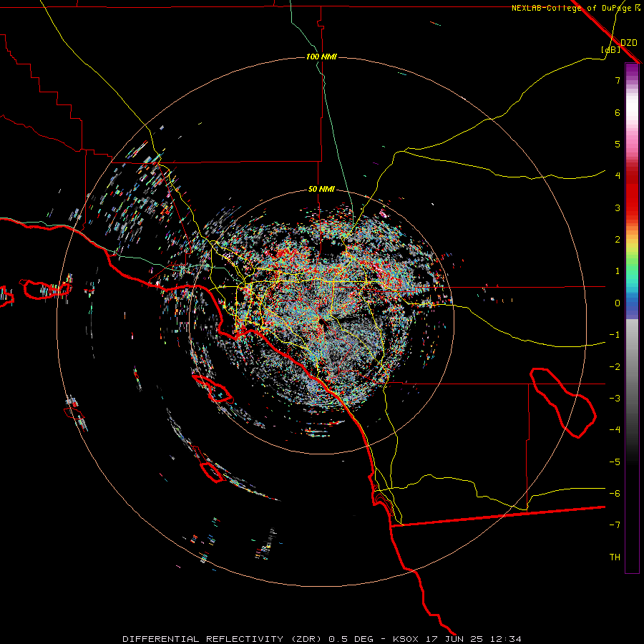Click the -6 value on the color scale
644x644 pixels.
pyautogui.click(x=615, y=494)
